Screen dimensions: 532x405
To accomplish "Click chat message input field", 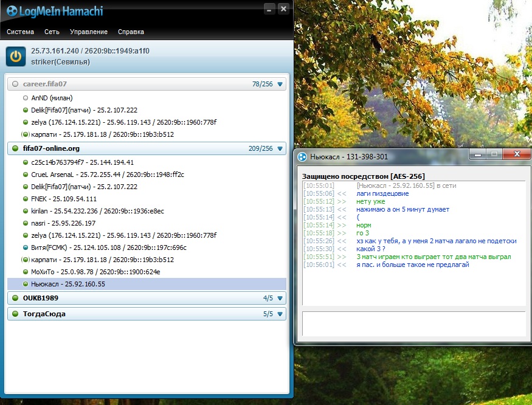I will [414, 324].
